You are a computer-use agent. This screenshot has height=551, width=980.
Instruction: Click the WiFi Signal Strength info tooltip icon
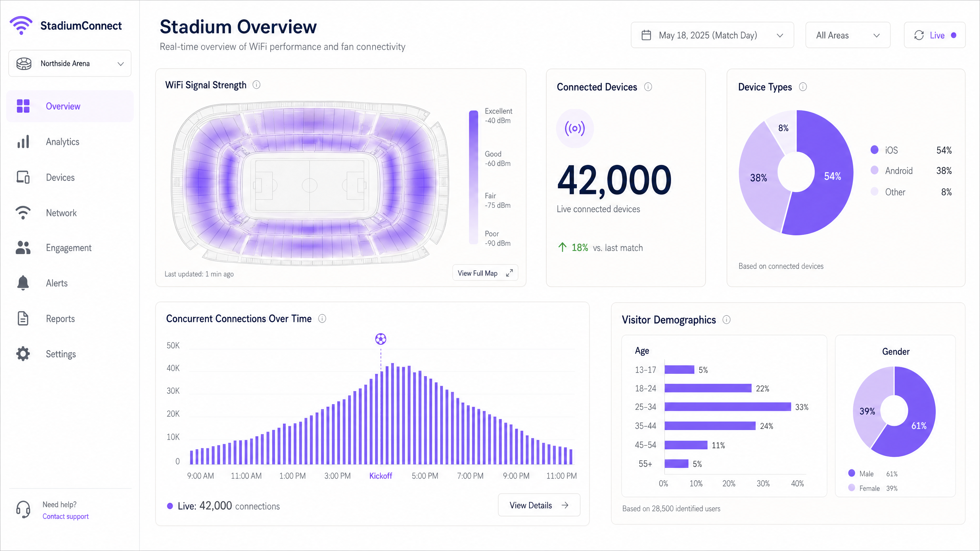[256, 85]
